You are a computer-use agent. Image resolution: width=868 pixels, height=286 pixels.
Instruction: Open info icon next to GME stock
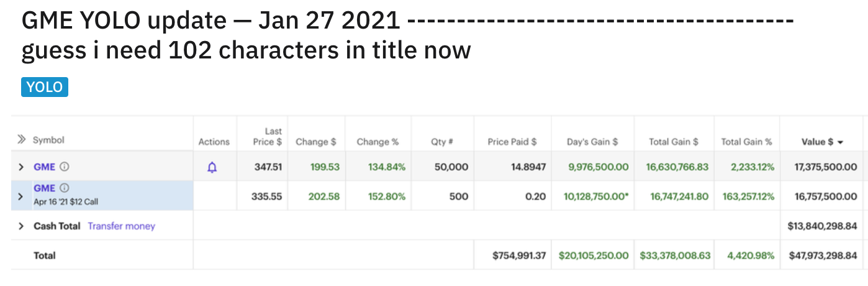click(x=64, y=167)
